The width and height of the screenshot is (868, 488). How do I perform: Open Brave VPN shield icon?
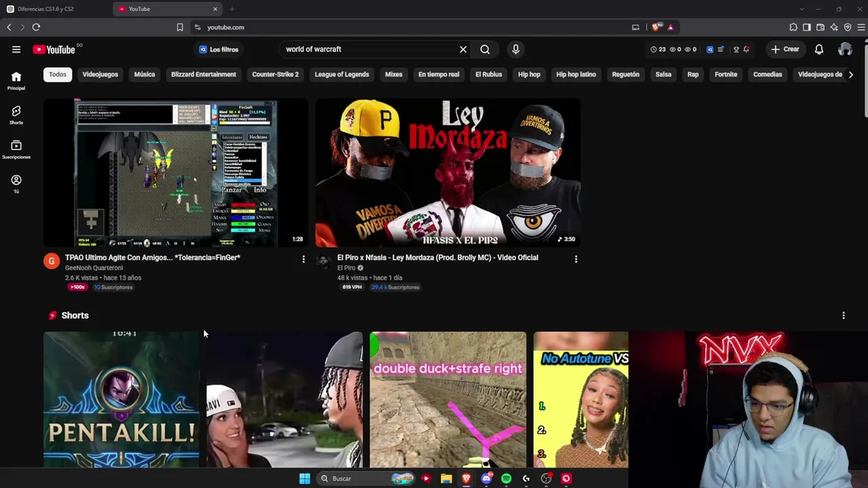848,27
